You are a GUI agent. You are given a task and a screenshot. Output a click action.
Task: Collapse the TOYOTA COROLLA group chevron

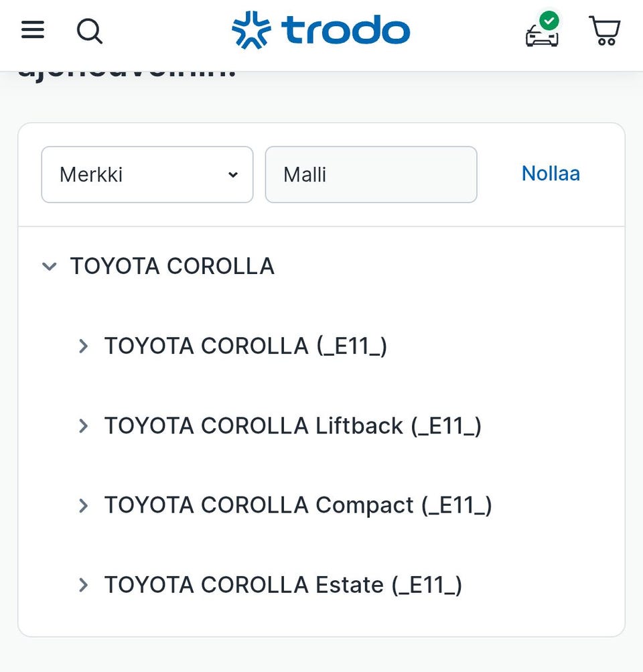point(49,267)
